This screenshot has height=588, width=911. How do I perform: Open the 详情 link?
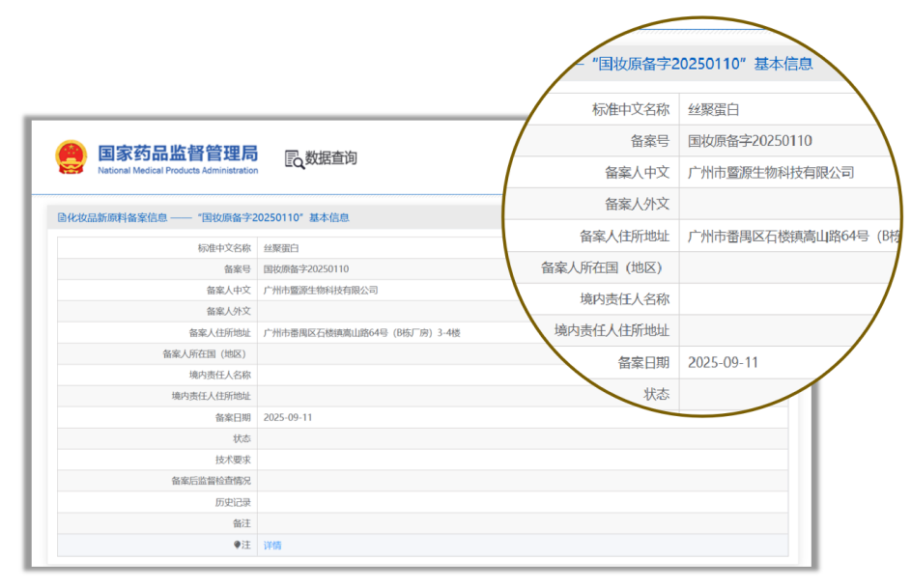pos(272,546)
